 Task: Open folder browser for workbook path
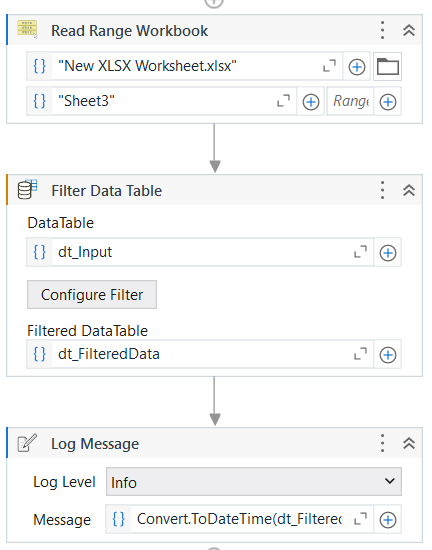387,67
